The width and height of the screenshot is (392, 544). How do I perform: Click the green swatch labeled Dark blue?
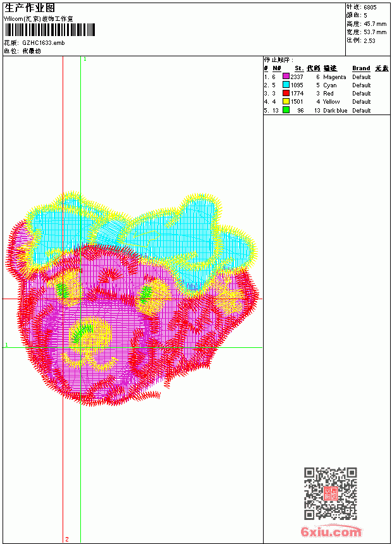pyautogui.click(x=286, y=110)
